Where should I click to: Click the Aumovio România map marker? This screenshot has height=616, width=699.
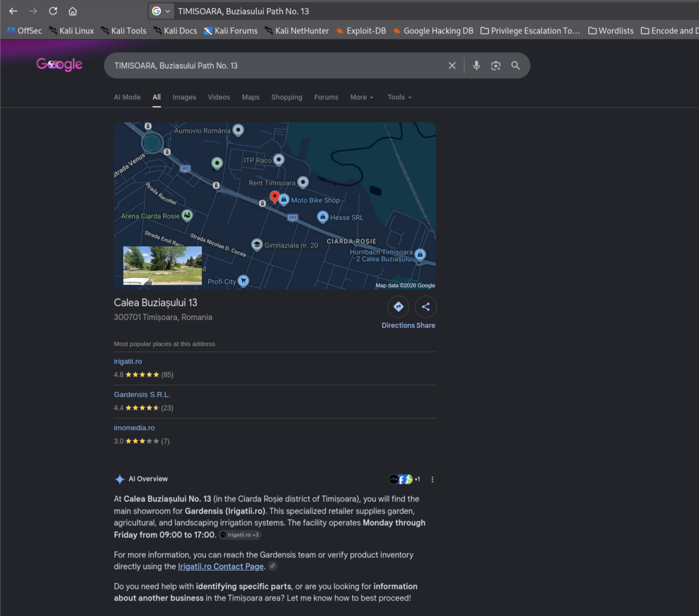click(239, 130)
